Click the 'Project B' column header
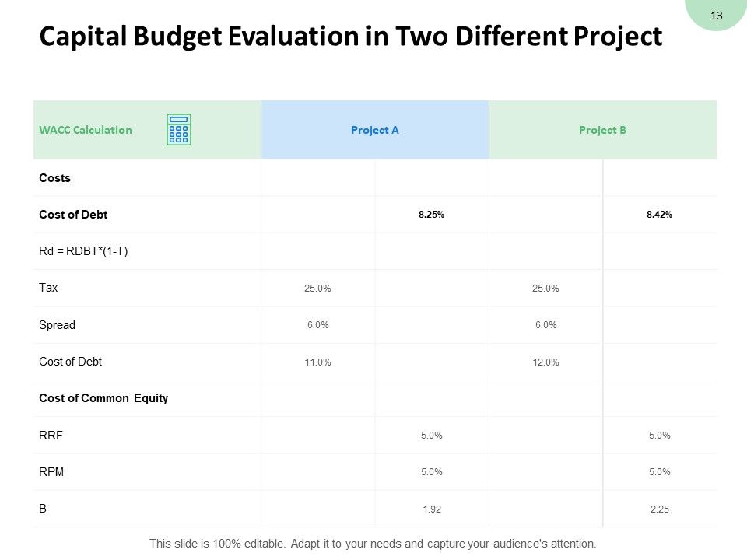The width and height of the screenshot is (747, 560). coord(602,130)
